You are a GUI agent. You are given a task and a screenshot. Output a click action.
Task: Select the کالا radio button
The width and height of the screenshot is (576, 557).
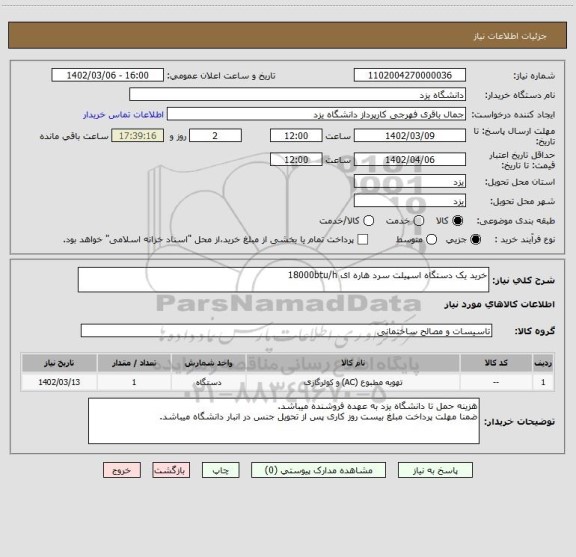click(x=458, y=221)
